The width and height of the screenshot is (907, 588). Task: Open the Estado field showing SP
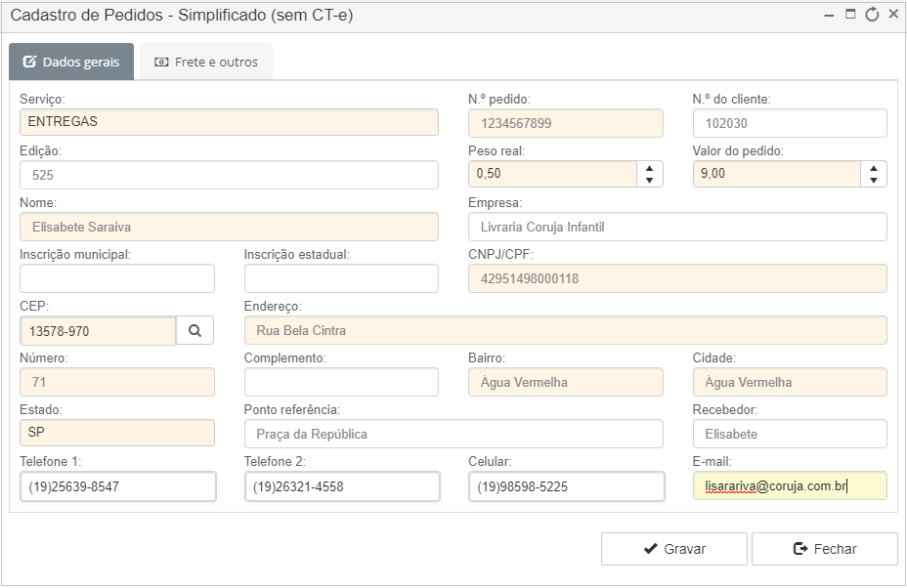(x=117, y=433)
